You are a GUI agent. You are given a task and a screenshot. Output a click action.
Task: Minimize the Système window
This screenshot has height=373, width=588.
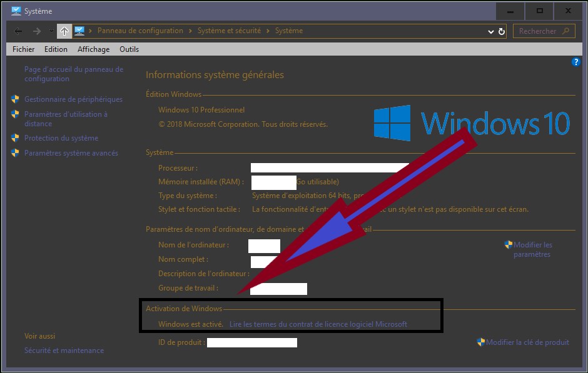[x=510, y=11]
